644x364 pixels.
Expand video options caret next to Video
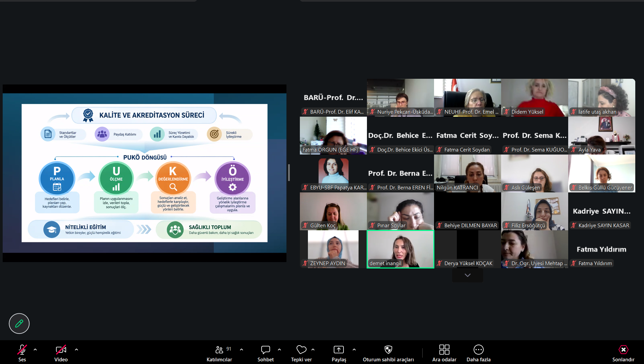click(76, 350)
